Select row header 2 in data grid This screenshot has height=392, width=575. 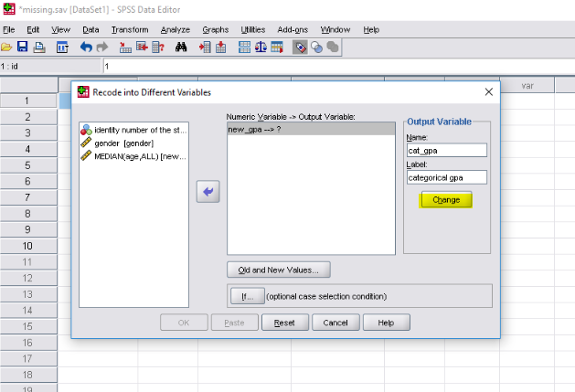coord(28,117)
